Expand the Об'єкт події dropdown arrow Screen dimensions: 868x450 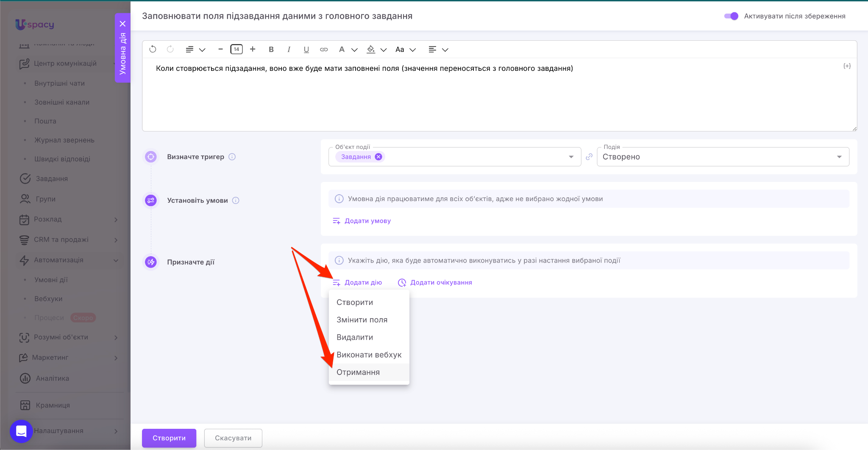(571, 157)
